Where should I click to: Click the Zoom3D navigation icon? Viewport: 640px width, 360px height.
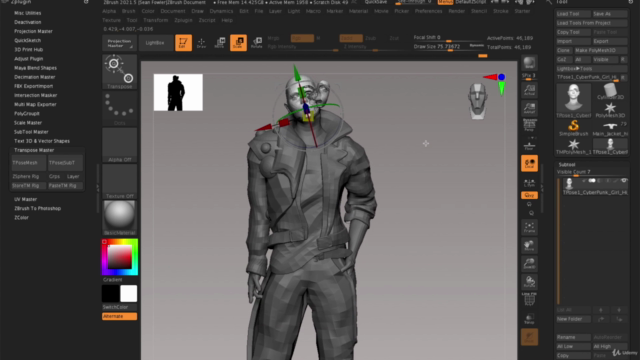pyautogui.click(x=529, y=264)
